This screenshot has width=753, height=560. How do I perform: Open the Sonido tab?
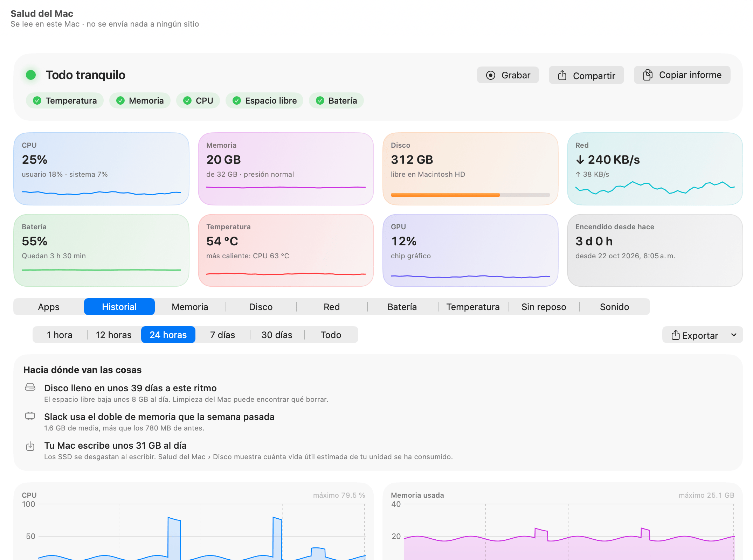pos(615,307)
